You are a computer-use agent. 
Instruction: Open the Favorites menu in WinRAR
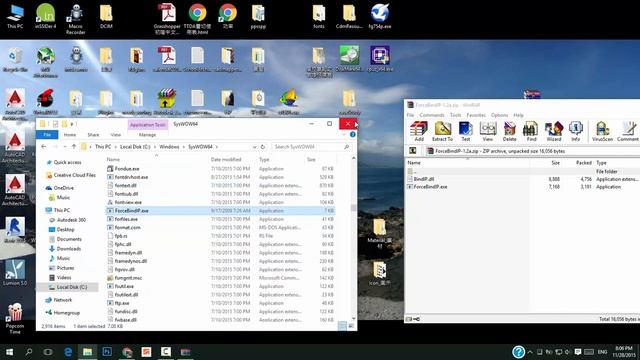click(x=476, y=115)
